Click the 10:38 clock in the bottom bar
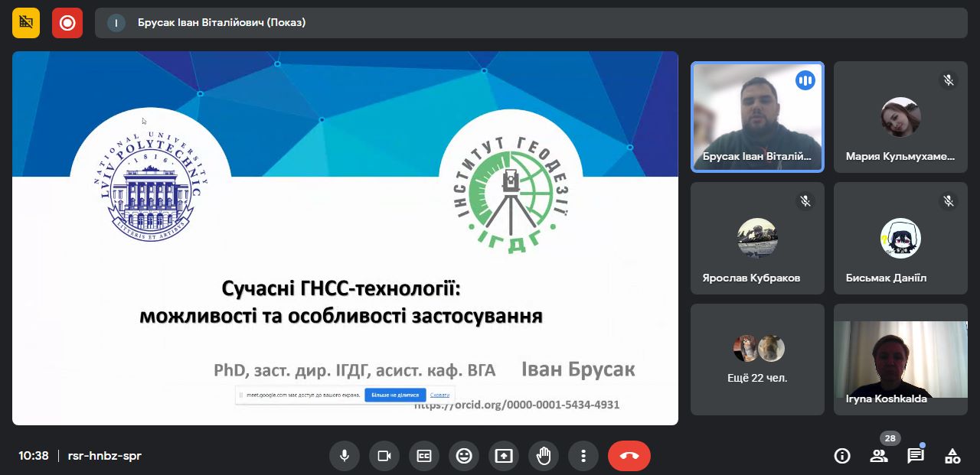980x475 pixels. coord(34,456)
